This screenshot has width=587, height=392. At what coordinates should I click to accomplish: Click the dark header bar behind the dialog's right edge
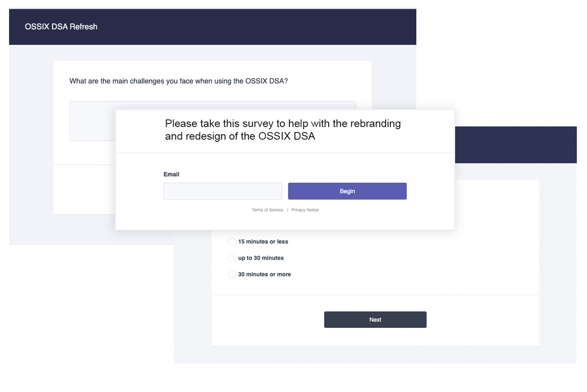[x=516, y=145]
